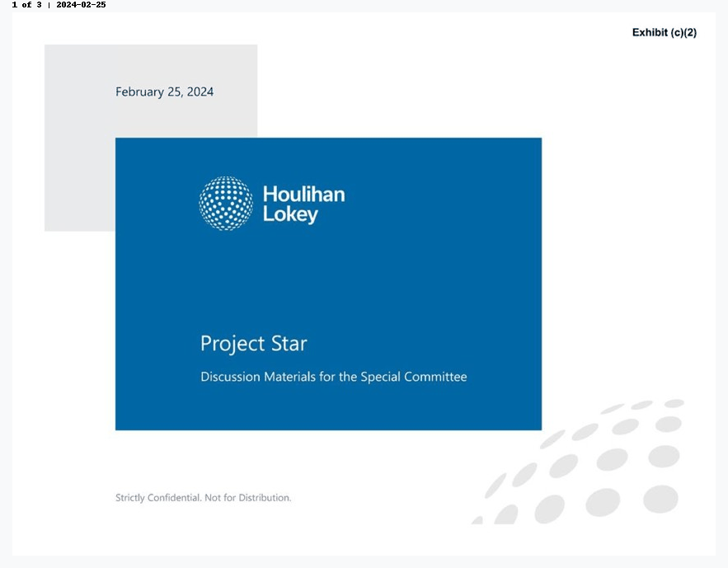Click the 'Exhibit (c)(2)' label

(665, 32)
